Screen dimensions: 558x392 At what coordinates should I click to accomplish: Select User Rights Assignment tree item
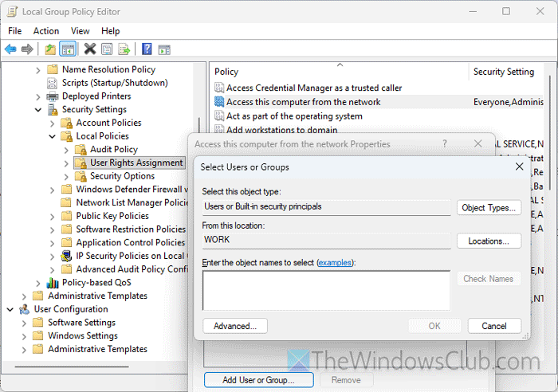[x=136, y=163]
